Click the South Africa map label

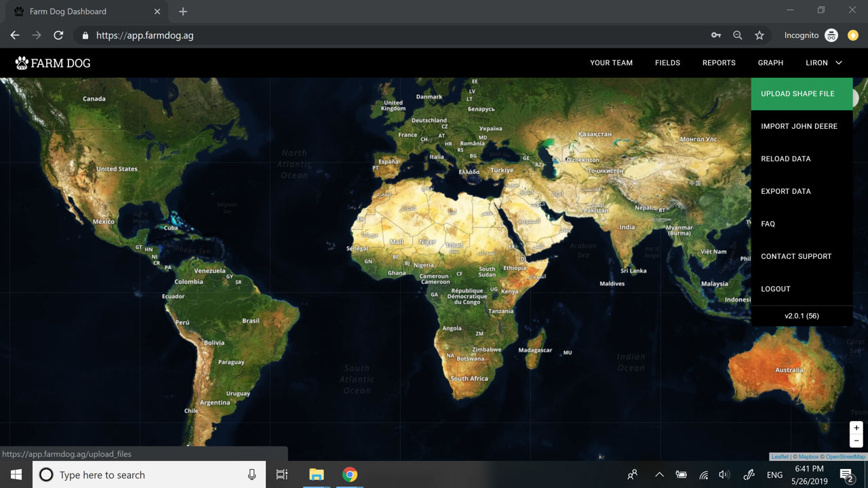469,379
